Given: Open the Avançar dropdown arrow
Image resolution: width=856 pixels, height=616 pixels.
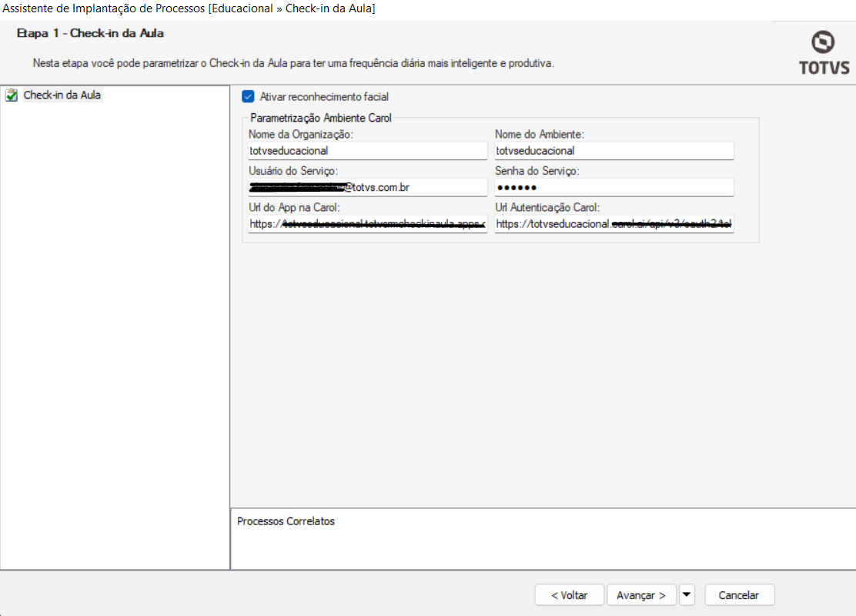Looking at the screenshot, I should pyautogui.click(x=687, y=594).
